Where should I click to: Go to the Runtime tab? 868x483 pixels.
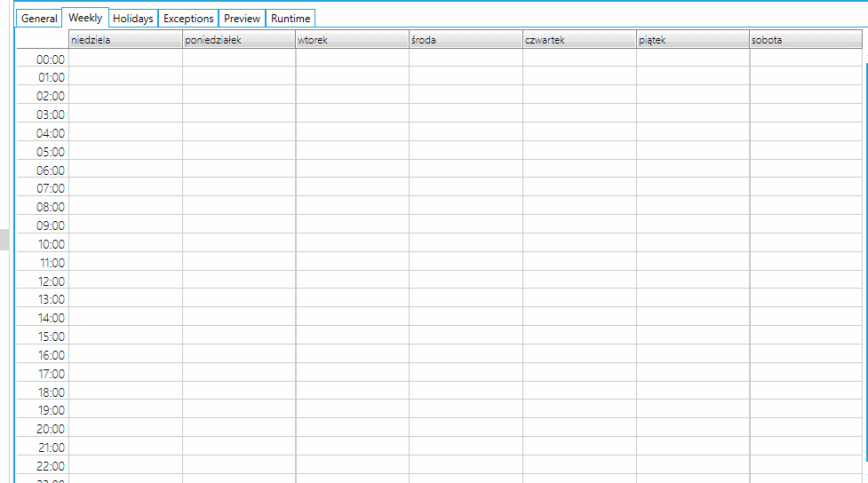[291, 19]
